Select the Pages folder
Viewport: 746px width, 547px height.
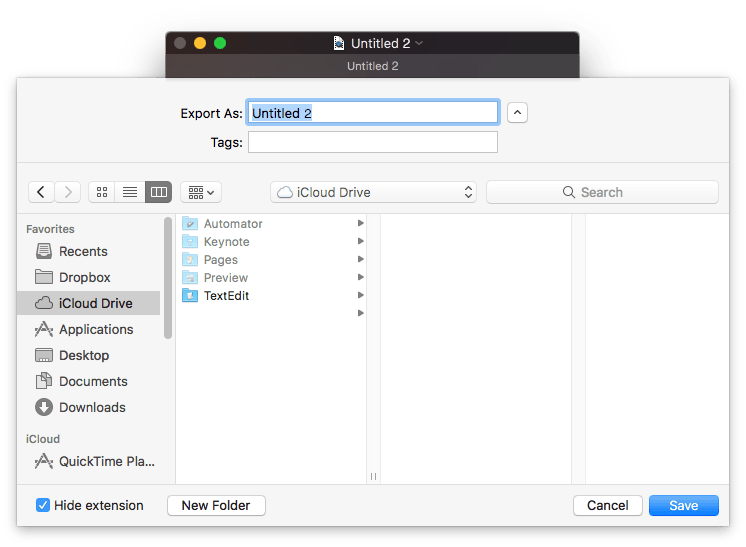point(273,260)
